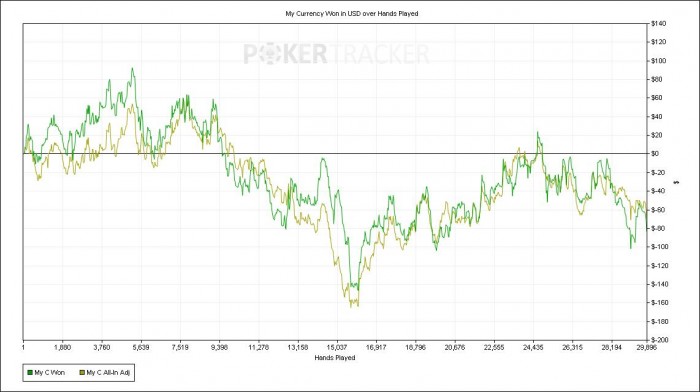Click the $20 y-axis value

657,135
